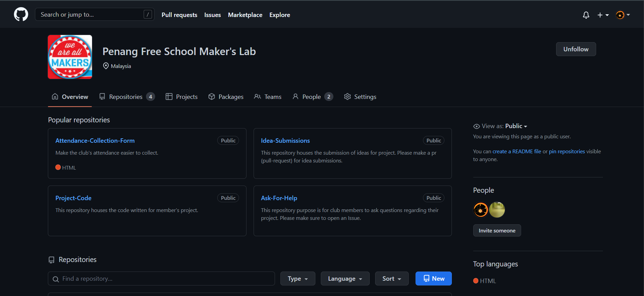Viewport: 644px width, 296px height.
Task: Unfollow the organization
Action: point(576,49)
